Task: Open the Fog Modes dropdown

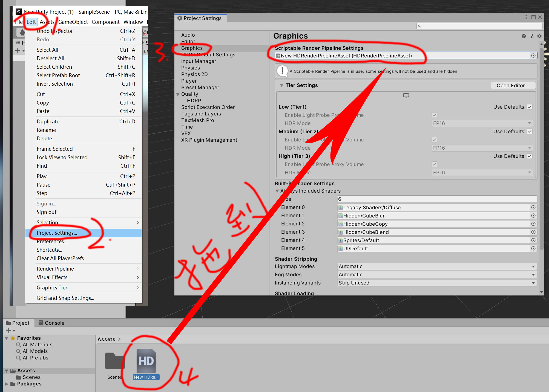Action: [x=437, y=275]
